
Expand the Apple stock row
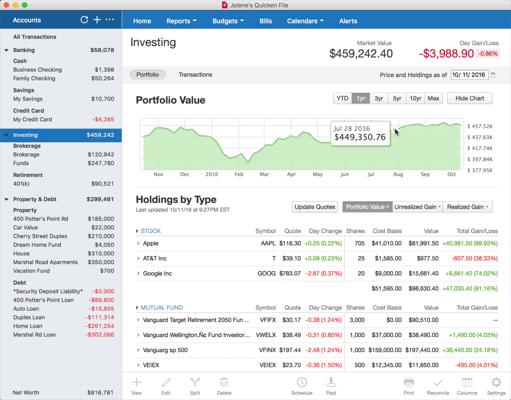tap(138, 243)
